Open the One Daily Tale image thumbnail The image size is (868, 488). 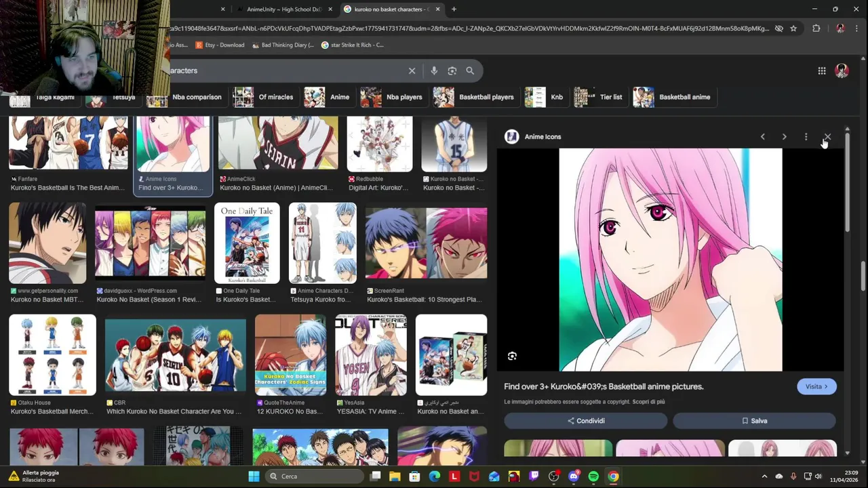point(247,243)
